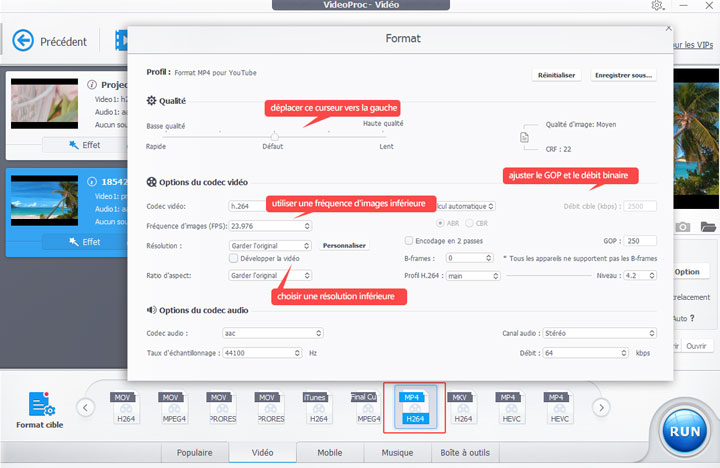Click info icon of the 1854 video
This screenshot has width=720, height=468.
point(92,181)
